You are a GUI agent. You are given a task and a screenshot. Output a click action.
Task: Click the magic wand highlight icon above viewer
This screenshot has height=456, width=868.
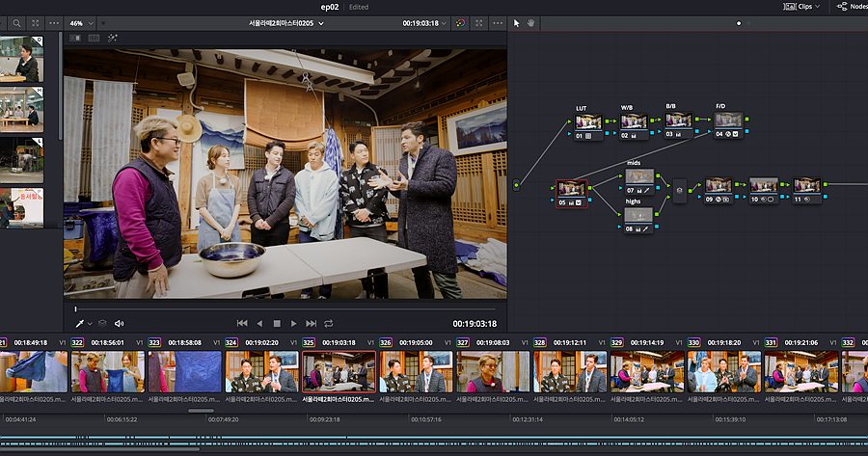[x=113, y=39]
